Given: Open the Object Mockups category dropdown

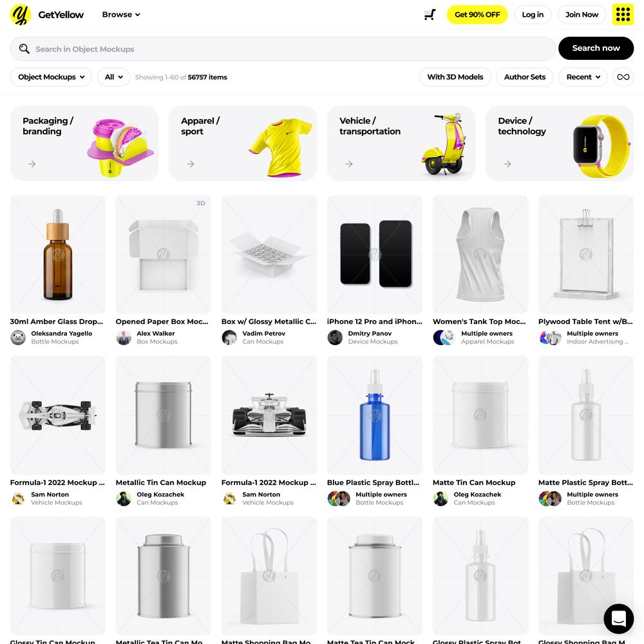Looking at the screenshot, I should [x=51, y=77].
